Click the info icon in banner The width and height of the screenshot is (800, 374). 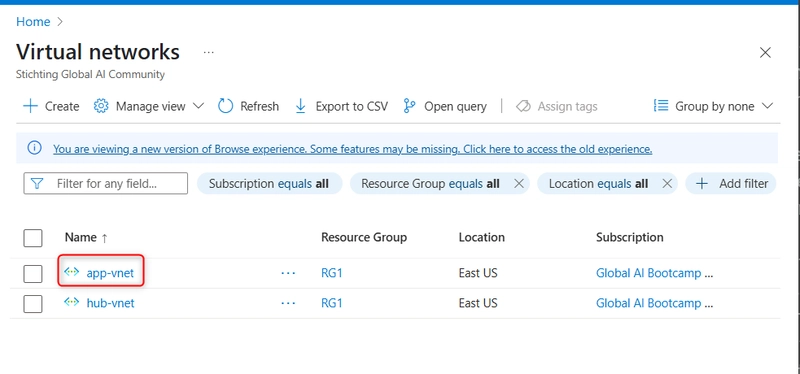coord(34,148)
